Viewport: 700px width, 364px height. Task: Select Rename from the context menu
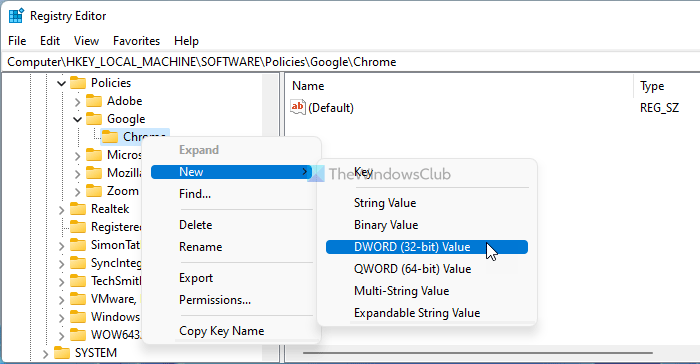(231, 247)
